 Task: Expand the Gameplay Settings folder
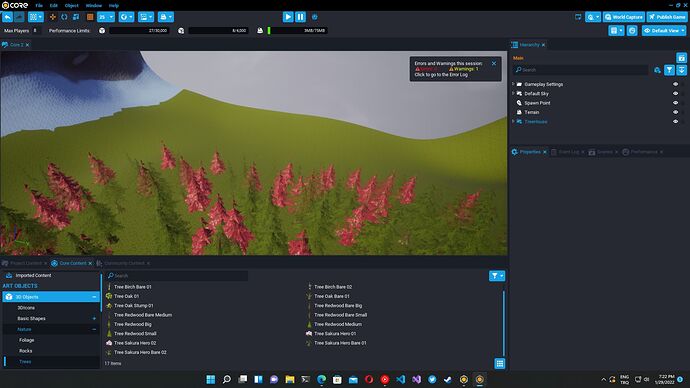[513, 84]
